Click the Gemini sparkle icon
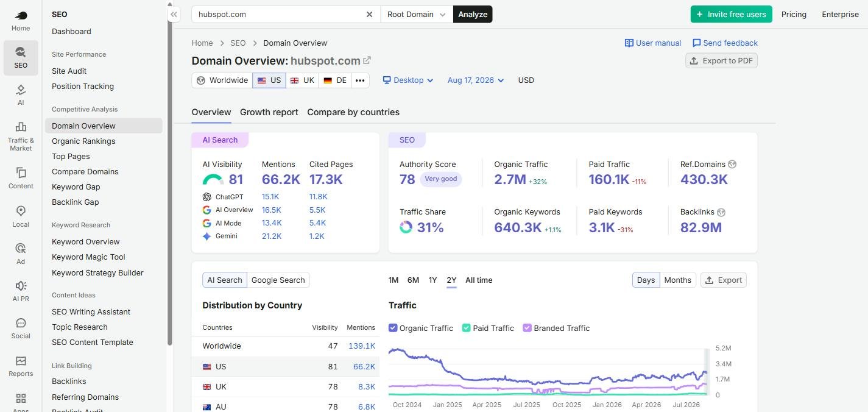Image resolution: width=868 pixels, height=412 pixels. tap(207, 236)
